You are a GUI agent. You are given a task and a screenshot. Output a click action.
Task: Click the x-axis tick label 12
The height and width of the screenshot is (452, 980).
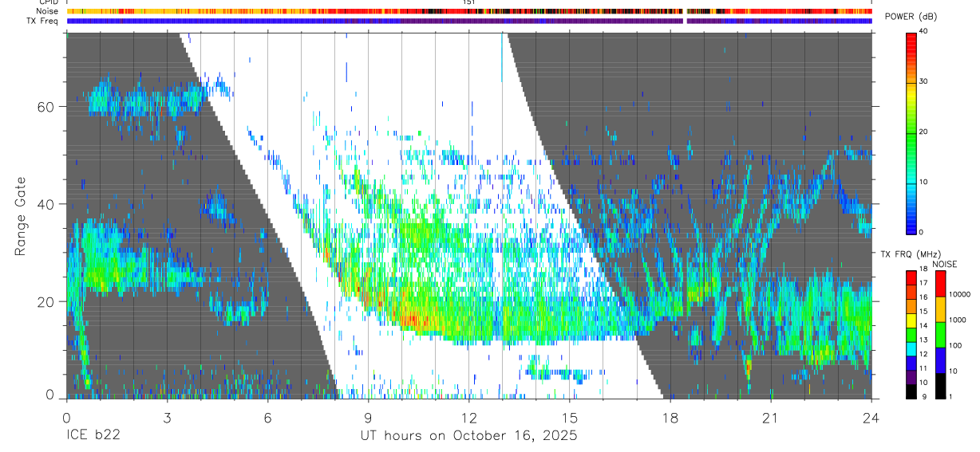click(468, 417)
